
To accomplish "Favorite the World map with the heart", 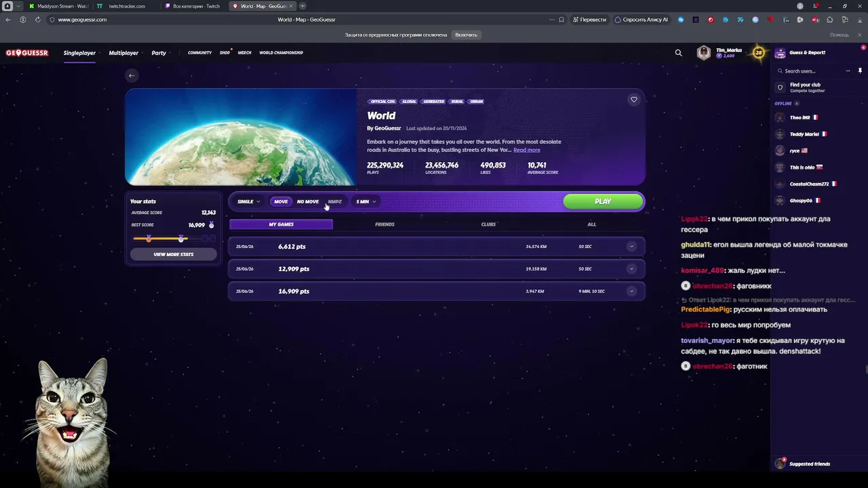I will click(x=634, y=100).
